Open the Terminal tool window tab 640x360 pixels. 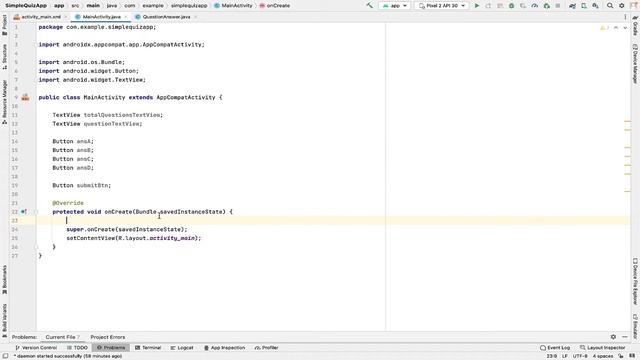148,348
